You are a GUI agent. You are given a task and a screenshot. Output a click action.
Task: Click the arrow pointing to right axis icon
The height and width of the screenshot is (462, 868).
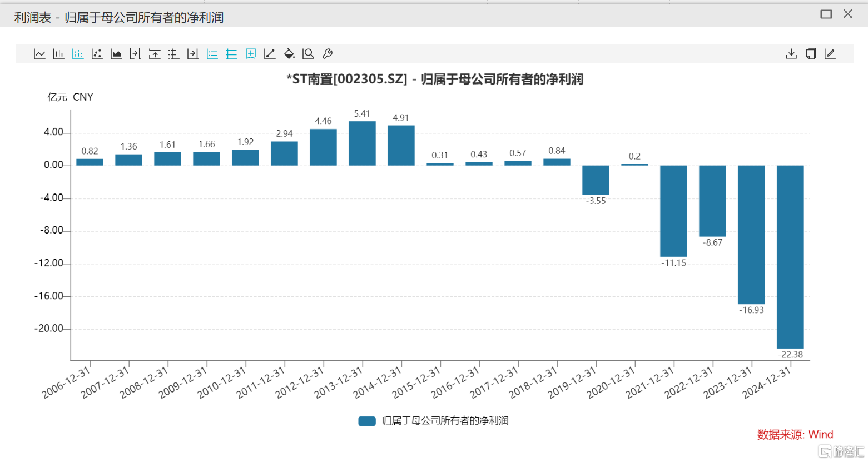tap(193, 54)
